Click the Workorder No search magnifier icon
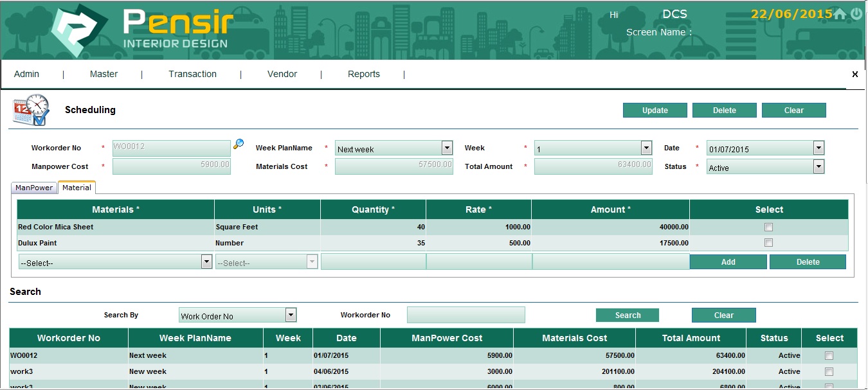 pos(239,144)
